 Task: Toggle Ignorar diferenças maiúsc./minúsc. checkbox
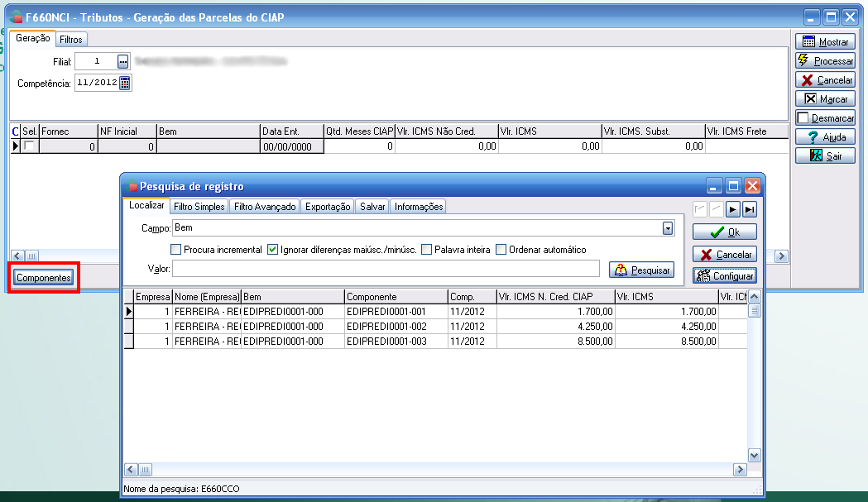click(x=272, y=250)
